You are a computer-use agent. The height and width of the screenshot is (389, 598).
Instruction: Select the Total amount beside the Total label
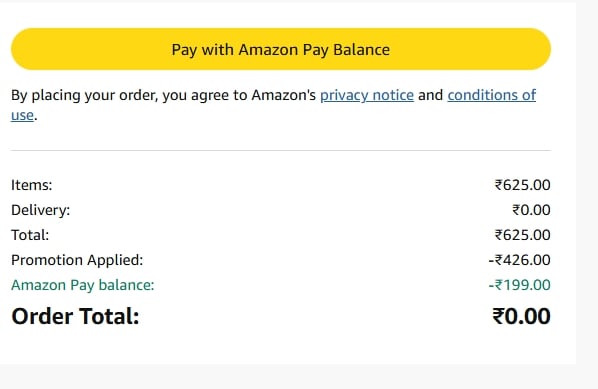pos(522,235)
